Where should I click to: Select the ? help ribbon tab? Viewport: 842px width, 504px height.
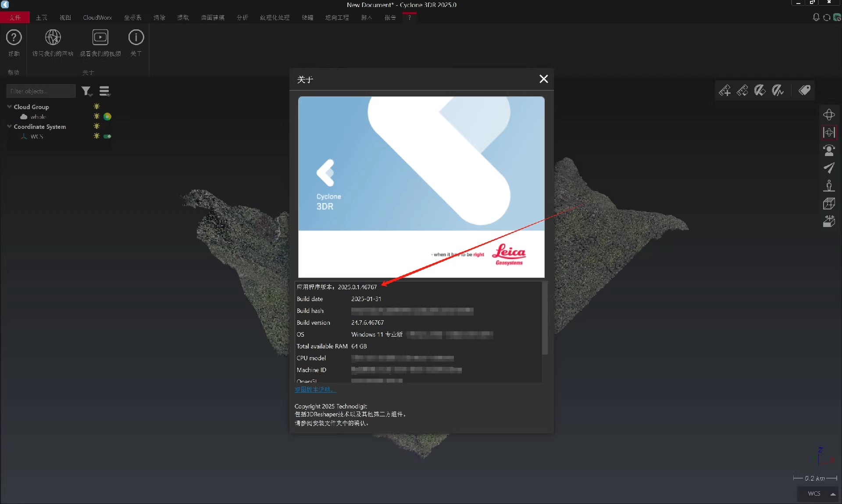[409, 18]
